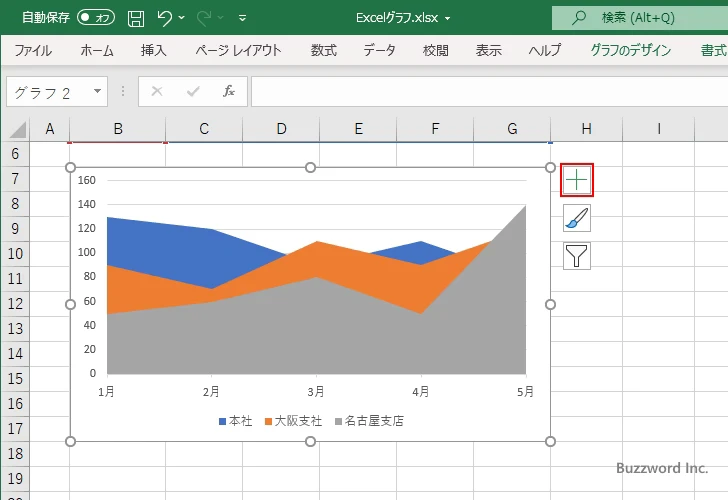Click the Redo arrow icon

(204, 18)
